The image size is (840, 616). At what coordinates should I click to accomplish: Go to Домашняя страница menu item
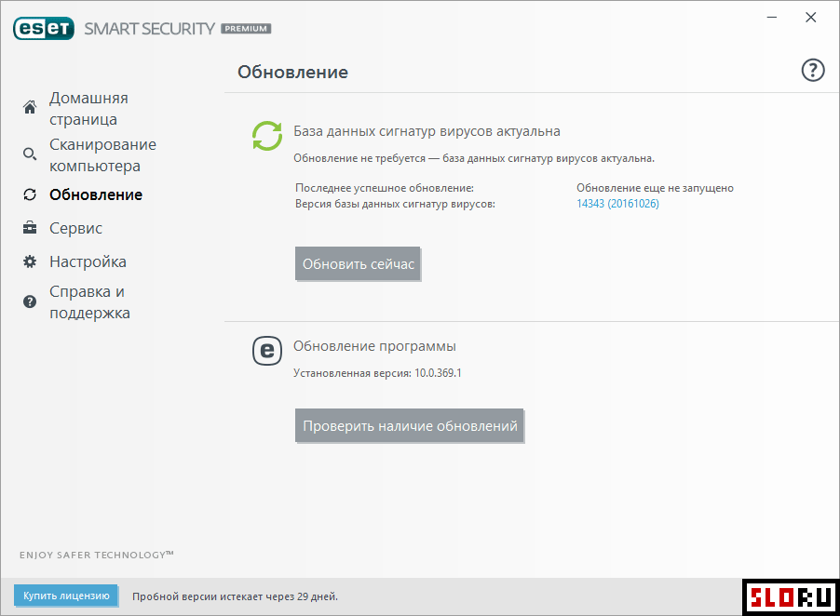click(x=88, y=109)
